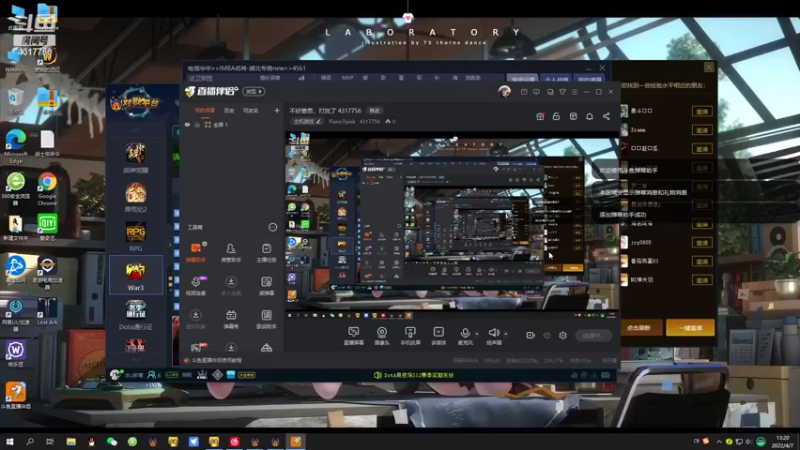Select 战神觉醒 in game platform sidebar
The width and height of the screenshot is (800, 450).
(135, 158)
